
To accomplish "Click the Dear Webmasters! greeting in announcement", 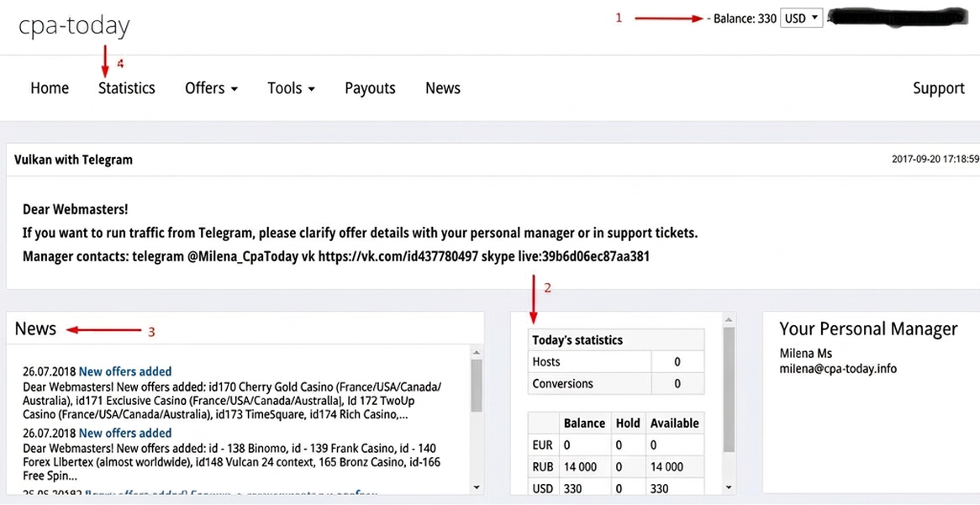I will pyautogui.click(x=76, y=210).
